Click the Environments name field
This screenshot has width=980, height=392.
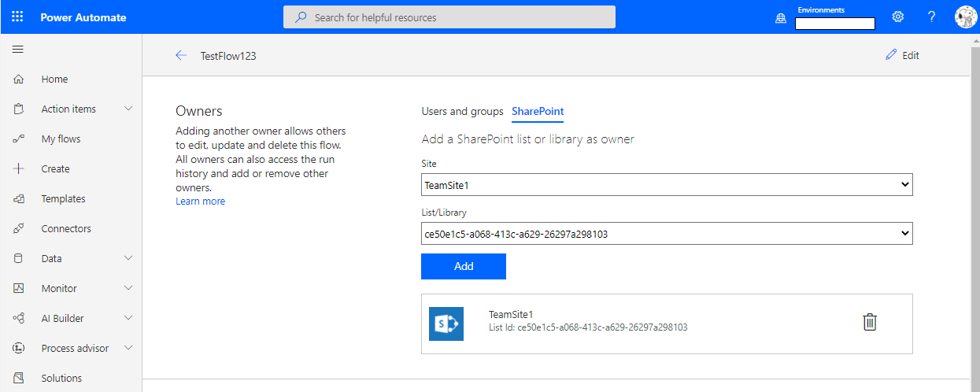tap(835, 24)
